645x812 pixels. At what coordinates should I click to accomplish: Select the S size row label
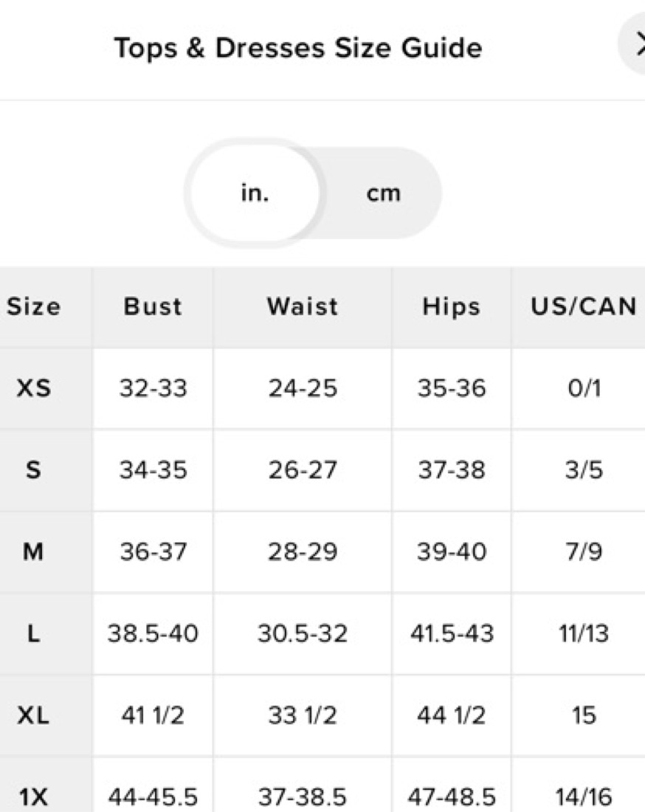pyautogui.click(x=34, y=470)
